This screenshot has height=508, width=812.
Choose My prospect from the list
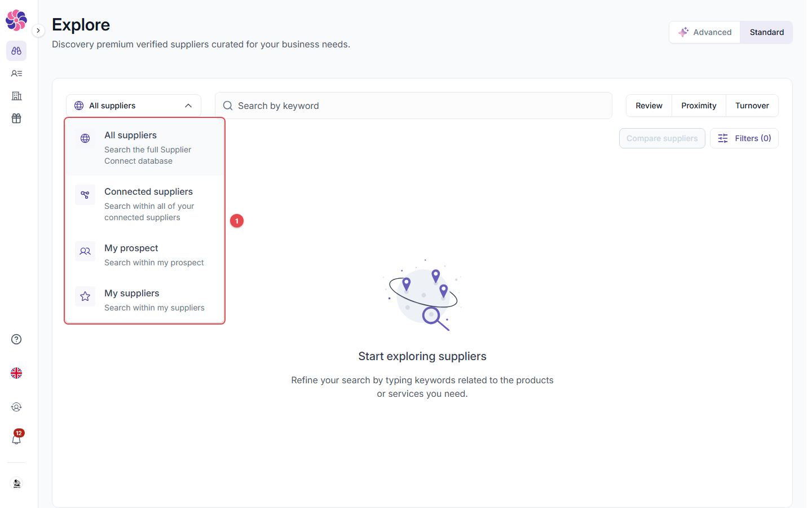tap(145, 255)
